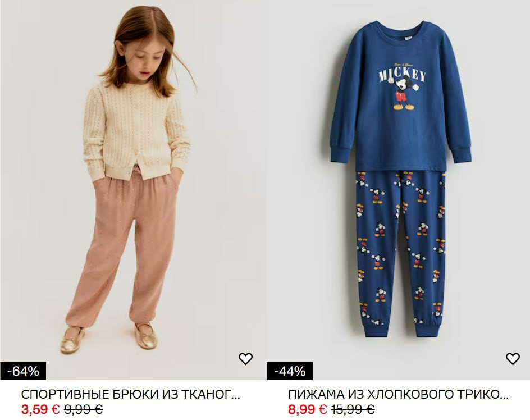
Task: Click the cream knitted cardigan on the girl
Action: click(135, 132)
